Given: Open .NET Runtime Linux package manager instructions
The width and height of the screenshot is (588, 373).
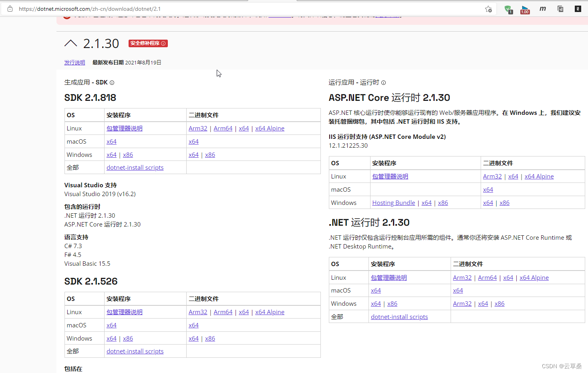Looking at the screenshot, I should tap(389, 278).
